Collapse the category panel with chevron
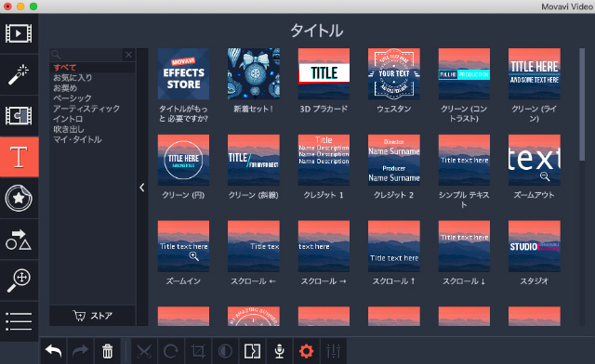The height and width of the screenshot is (364, 595). (142, 188)
